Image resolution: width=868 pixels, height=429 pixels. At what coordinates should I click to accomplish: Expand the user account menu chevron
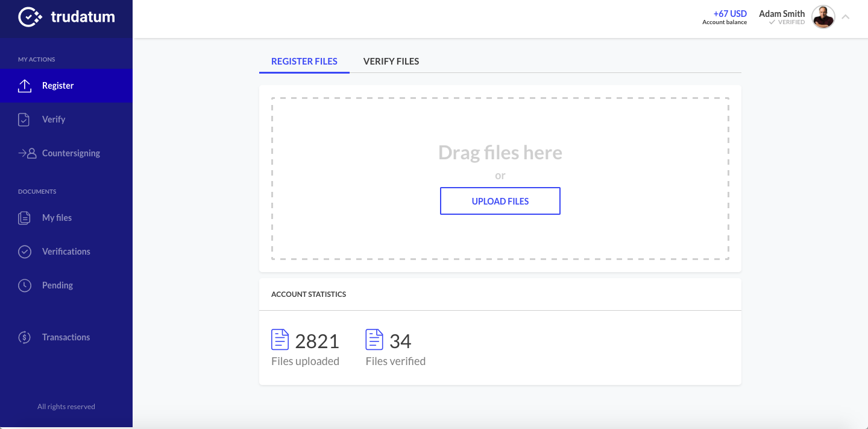click(x=846, y=17)
